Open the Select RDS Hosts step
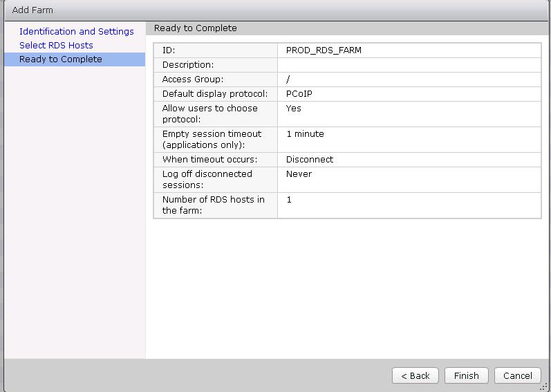Viewport: 551px width, 392px height. [x=56, y=45]
